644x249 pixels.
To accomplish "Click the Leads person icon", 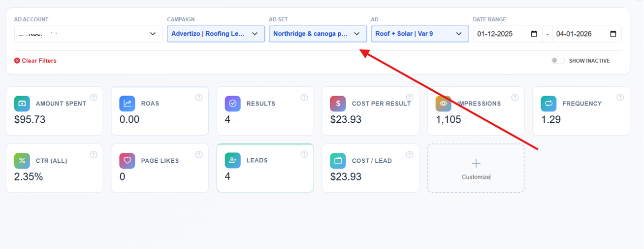I will (233, 161).
